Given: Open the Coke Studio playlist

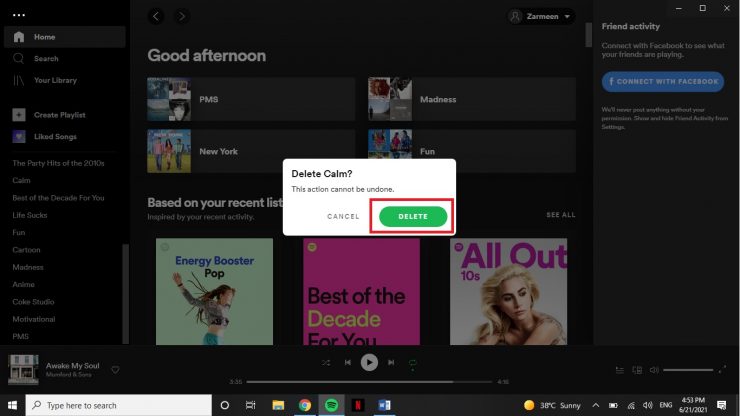Looking at the screenshot, I should [x=33, y=302].
